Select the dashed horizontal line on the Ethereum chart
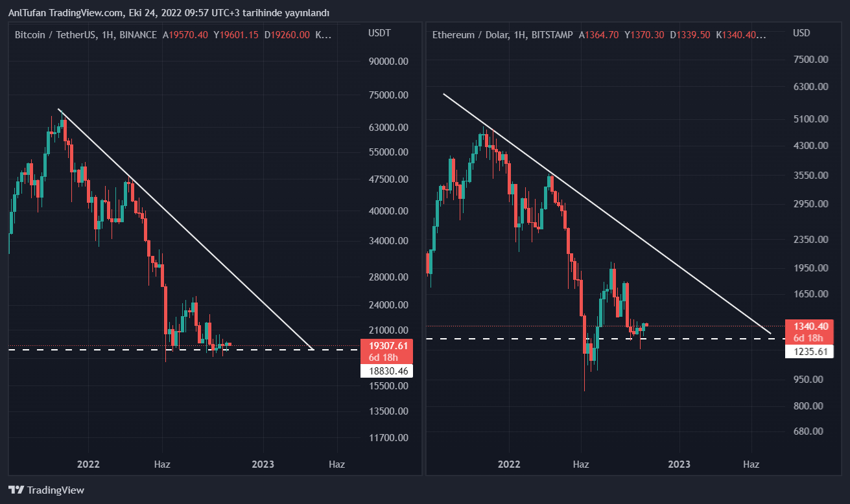This screenshot has width=850, height=504. [713, 338]
